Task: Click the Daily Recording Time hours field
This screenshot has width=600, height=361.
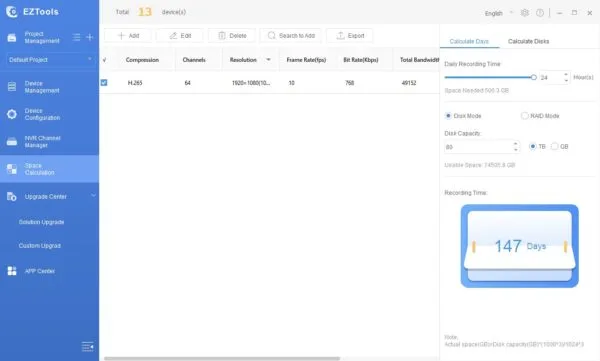Action: tap(550, 78)
